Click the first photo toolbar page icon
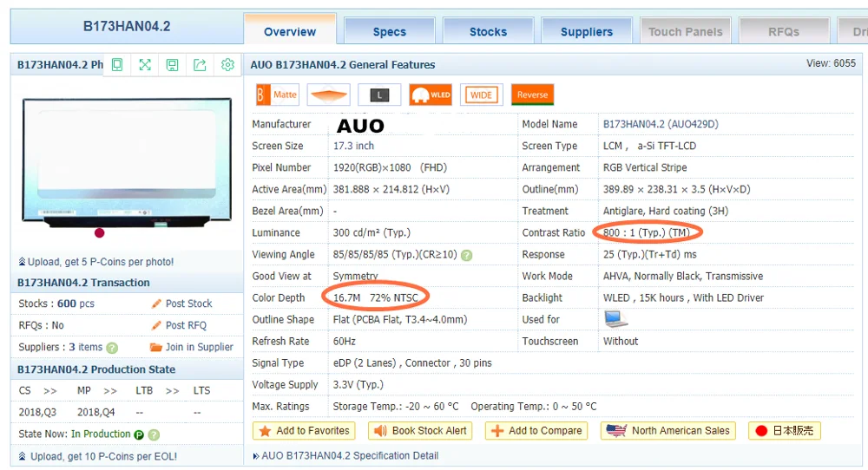The height and width of the screenshot is (470, 868). (117, 65)
